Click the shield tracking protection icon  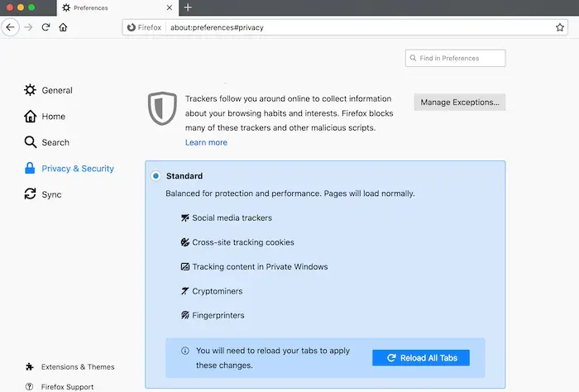point(160,108)
